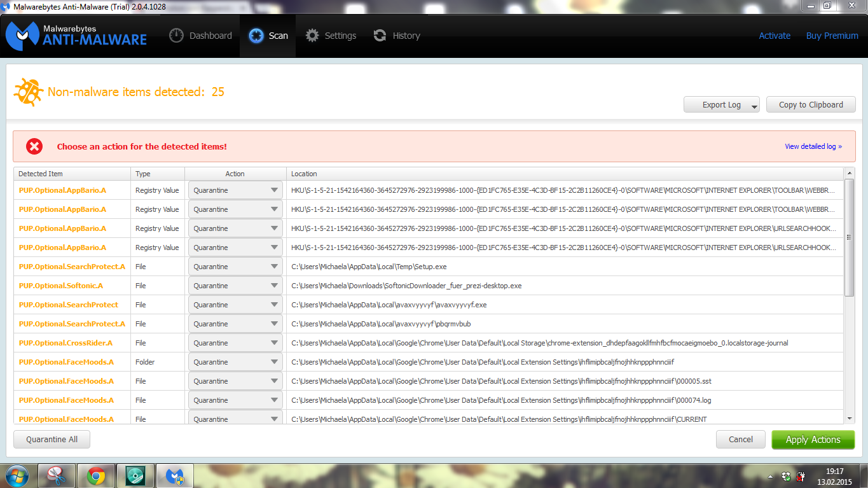Open action dropdown for avaxvyyvyf.exe row
The width and height of the screenshot is (868, 488).
click(235, 305)
